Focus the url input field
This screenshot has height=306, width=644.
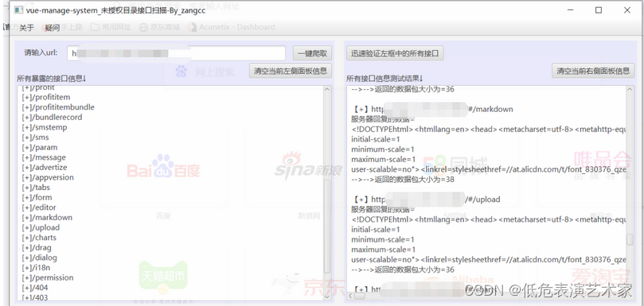(176, 53)
